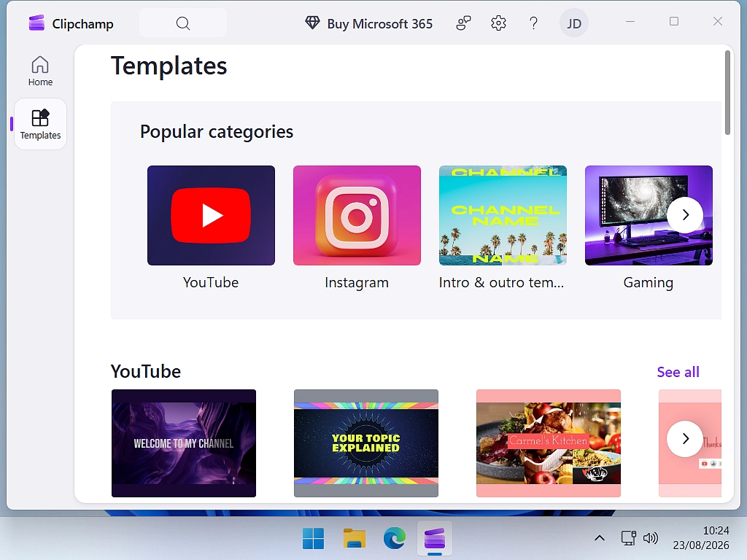747x560 pixels.
Task: Click the Popular categories heading
Action: 217,131
